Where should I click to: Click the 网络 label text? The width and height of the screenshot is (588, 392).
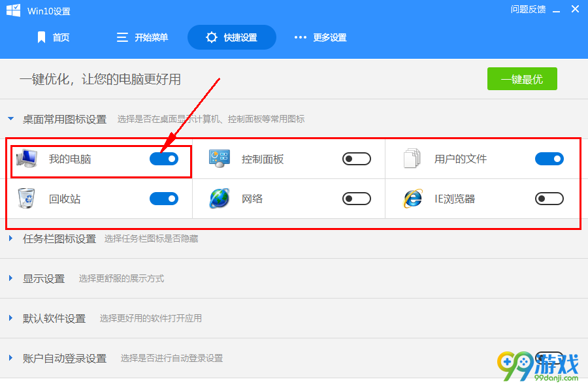tap(252, 199)
